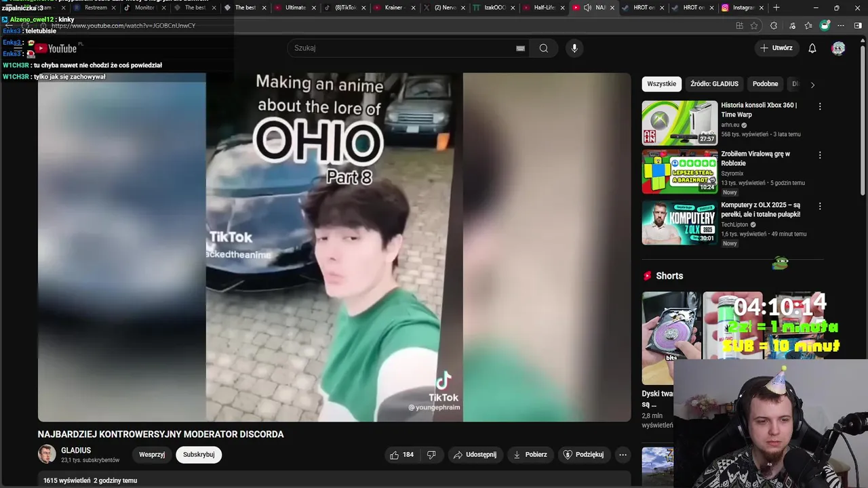Open the YouTube home logo

coord(56,48)
